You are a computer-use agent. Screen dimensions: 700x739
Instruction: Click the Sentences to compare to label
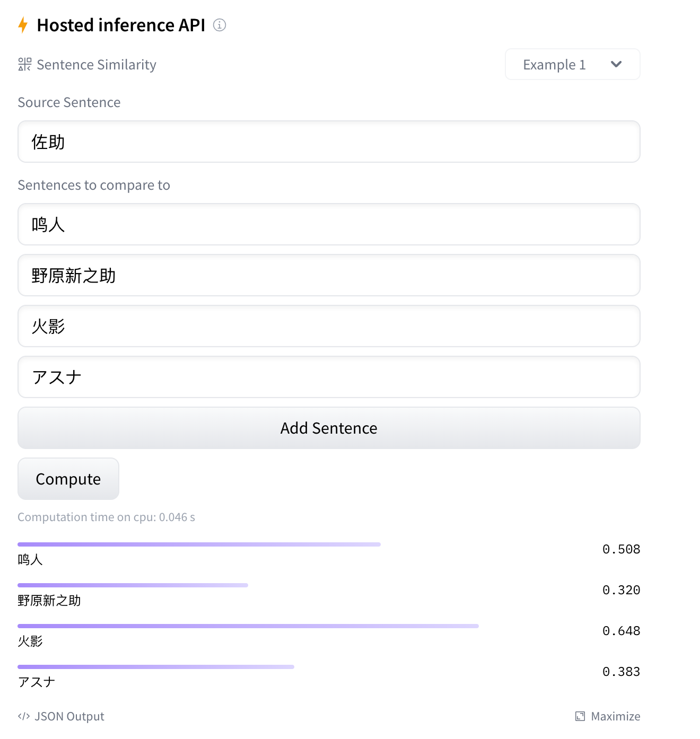(x=94, y=185)
